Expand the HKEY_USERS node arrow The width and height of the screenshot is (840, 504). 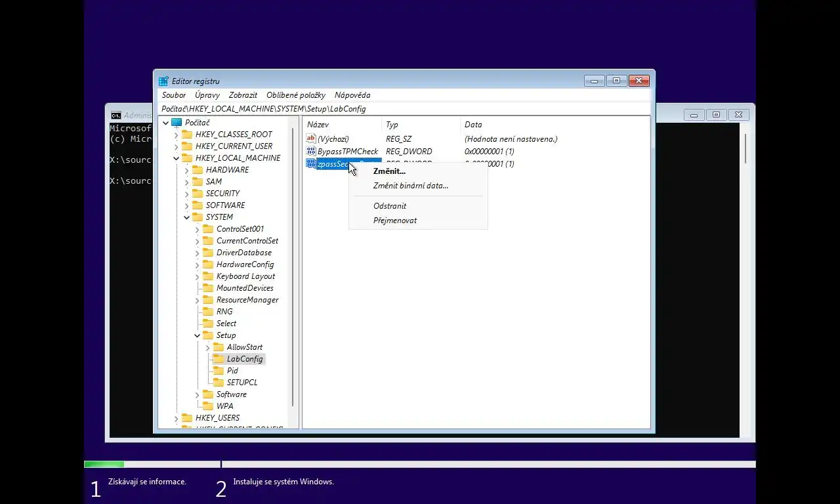point(177,418)
